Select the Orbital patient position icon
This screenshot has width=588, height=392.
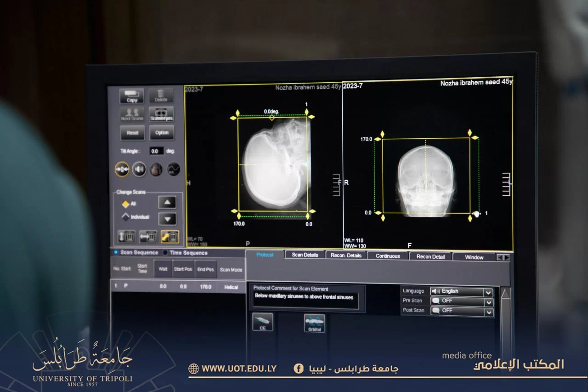315,323
